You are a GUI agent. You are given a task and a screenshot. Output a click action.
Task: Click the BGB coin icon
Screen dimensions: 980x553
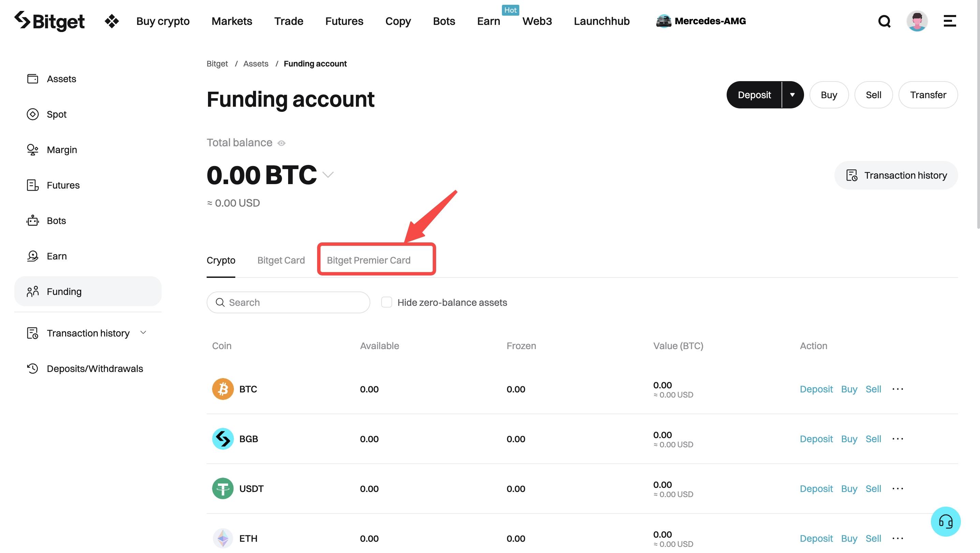tap(223, 438)
